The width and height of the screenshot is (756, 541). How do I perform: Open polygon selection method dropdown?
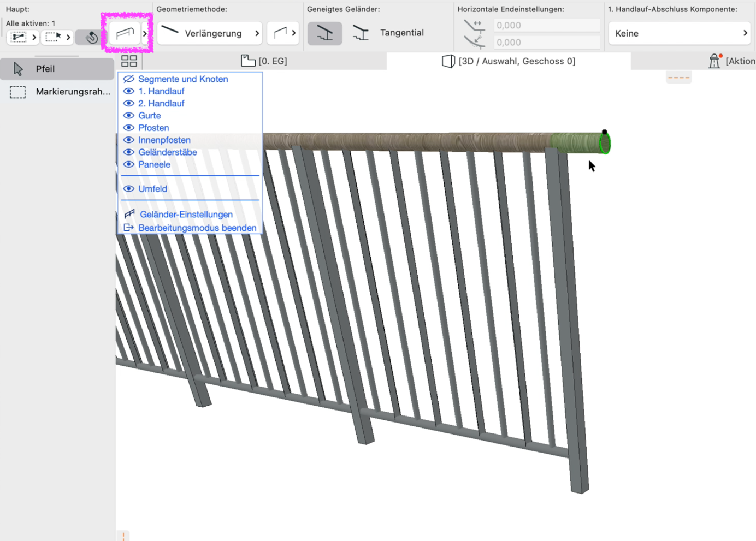click(23, 37)
